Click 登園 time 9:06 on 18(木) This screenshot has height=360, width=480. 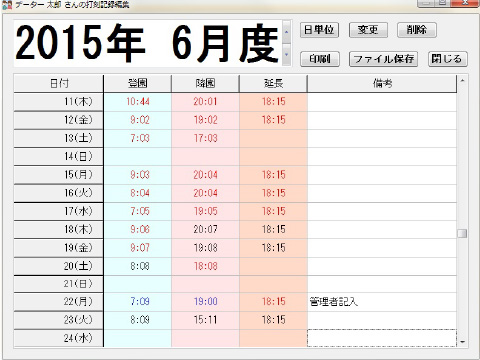[138, 229]
